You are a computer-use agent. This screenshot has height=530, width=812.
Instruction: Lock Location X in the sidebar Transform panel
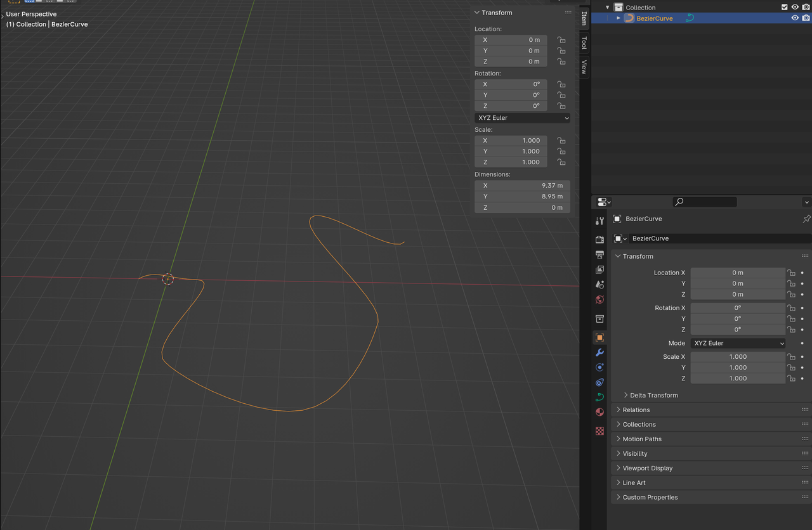(561, 40)
